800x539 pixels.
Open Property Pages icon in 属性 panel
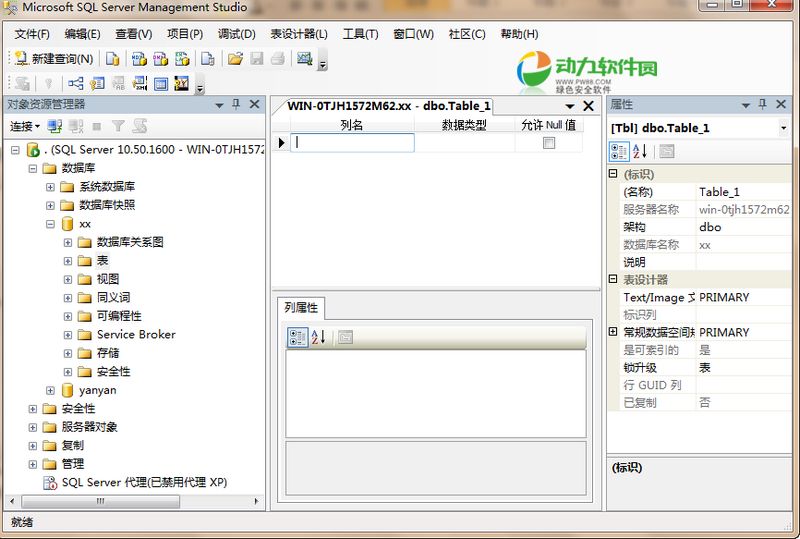(x=666, y=152)
